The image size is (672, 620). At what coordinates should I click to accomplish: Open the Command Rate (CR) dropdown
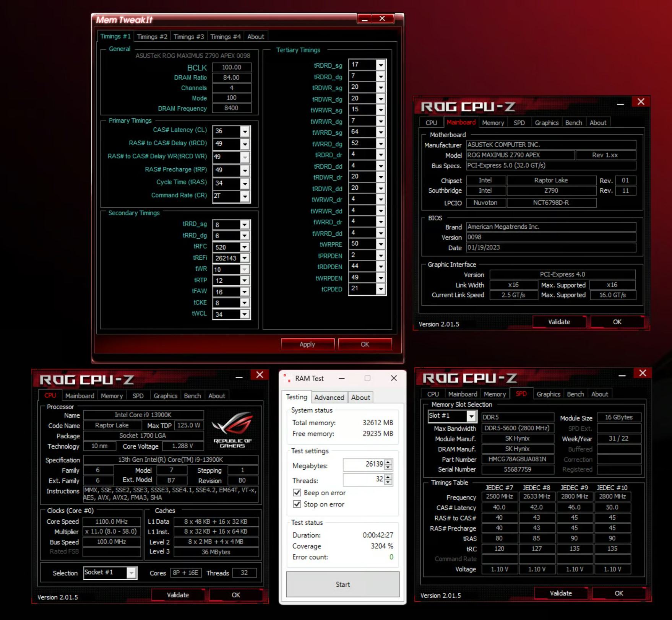(x=245, y=196)
